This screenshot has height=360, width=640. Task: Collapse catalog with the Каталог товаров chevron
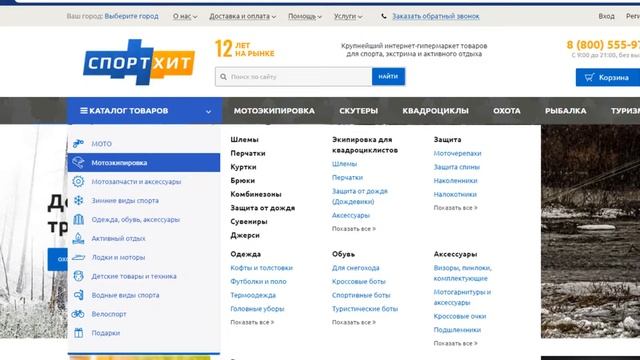click(x=208, y=111)
